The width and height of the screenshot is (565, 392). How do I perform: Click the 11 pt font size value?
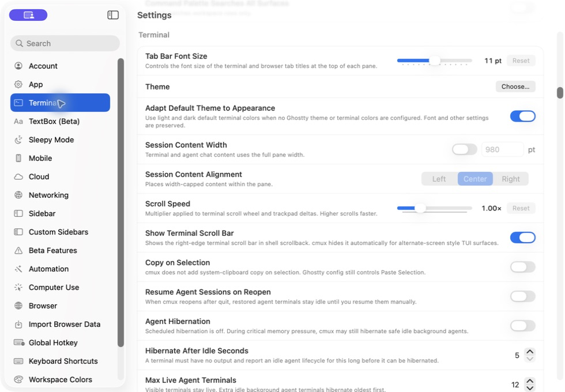(x=492, y=61)
